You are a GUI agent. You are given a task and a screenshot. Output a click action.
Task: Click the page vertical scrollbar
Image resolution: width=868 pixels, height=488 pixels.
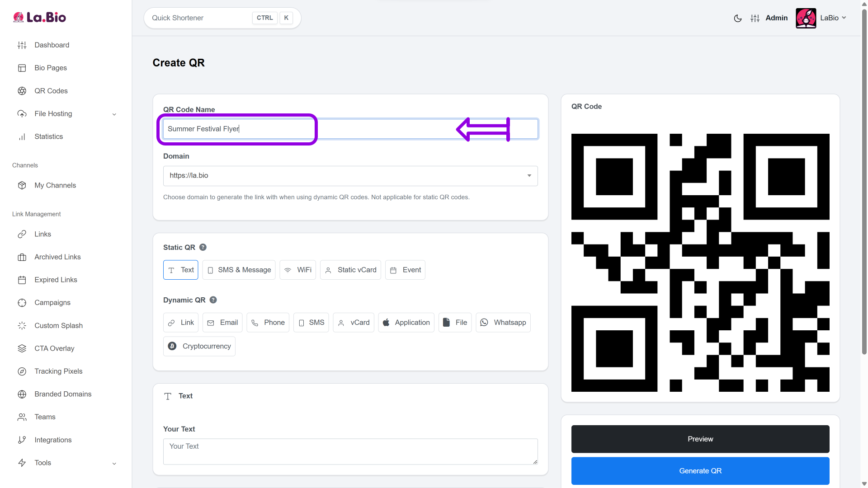(x=864, y=181)
